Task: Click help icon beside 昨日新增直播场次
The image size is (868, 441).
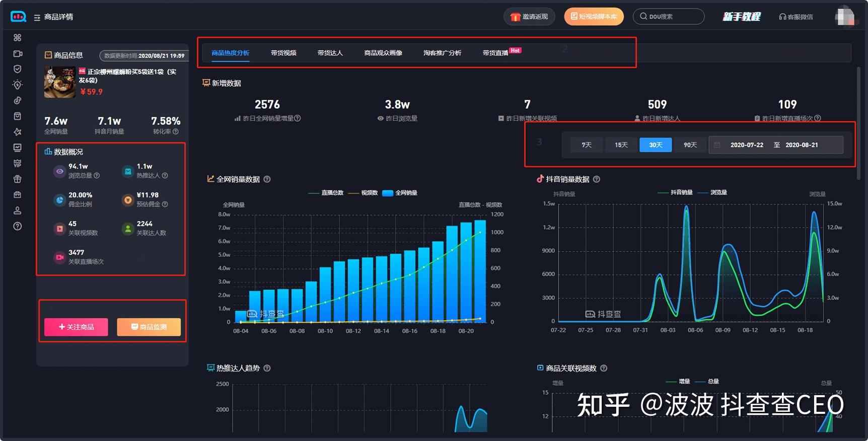Action: tap(818, 118)
